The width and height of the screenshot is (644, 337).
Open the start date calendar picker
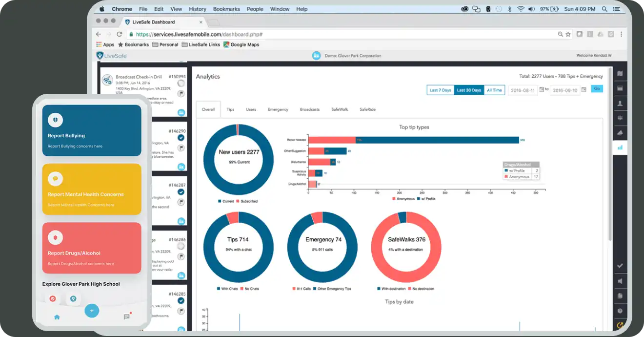pyautogui.click(x=541, y=90)
